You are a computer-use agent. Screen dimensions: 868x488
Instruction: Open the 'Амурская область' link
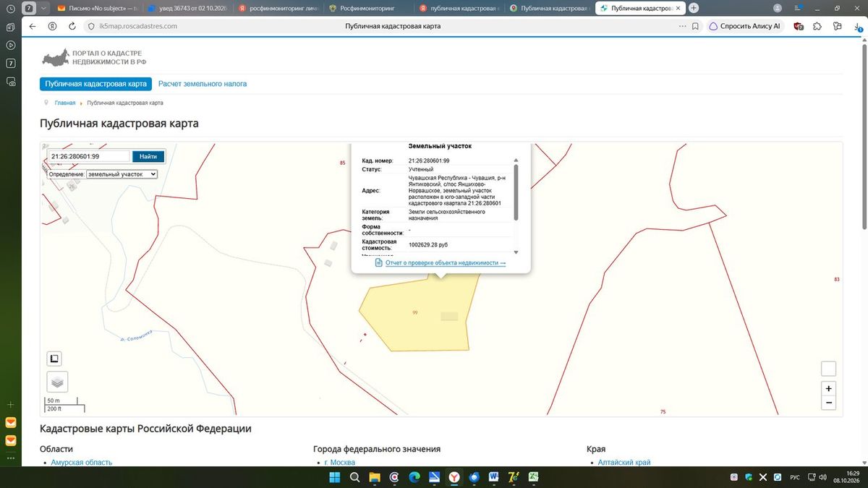tap(82, 463)
